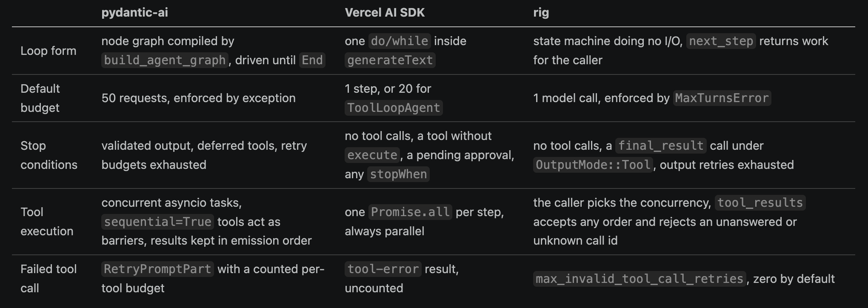
Task: Click the OutputMode::Tool code snippet
Action: pyautogui.click(x=593, y=165)
